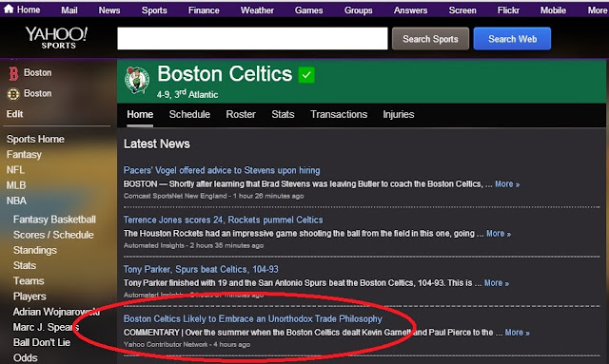Screen dimensions: 609x364
Task: Click More » on the Pacers' Vogel story
Action: tap(507, 184)
